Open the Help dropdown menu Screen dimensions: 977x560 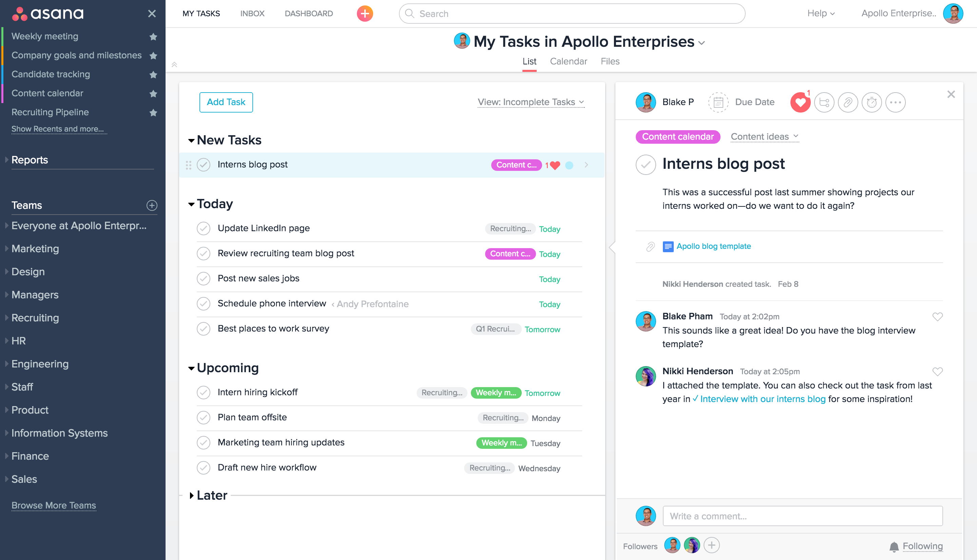tap(821, 14)
